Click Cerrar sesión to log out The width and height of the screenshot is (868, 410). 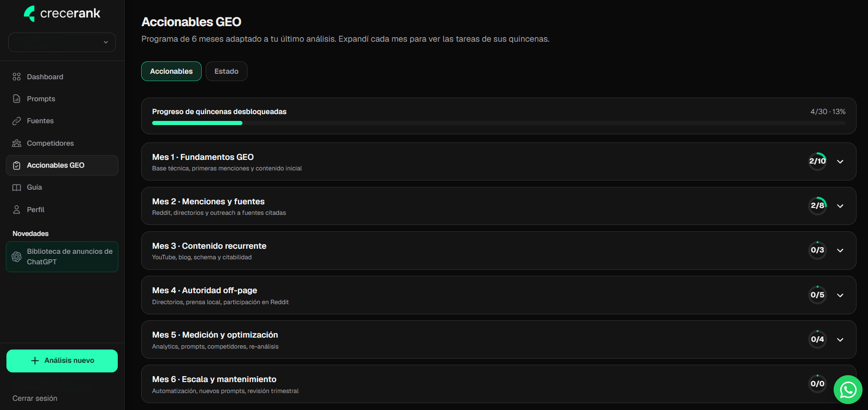(x=35, y=398)
